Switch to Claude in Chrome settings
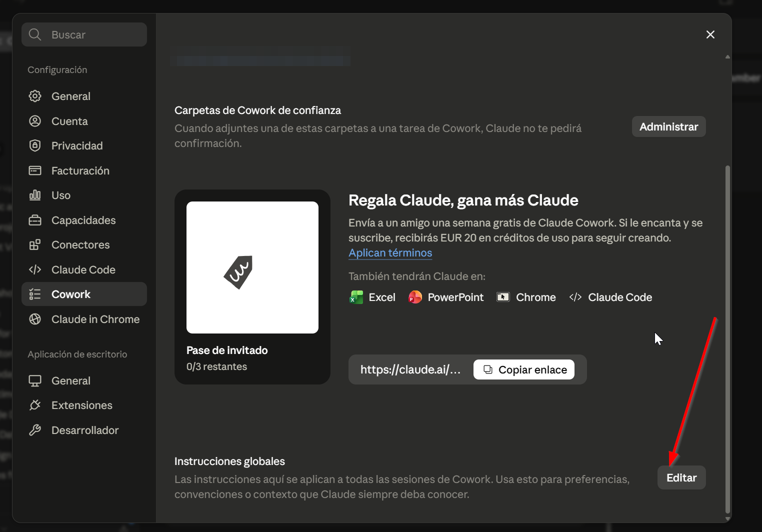 click(x=84, y=319)
